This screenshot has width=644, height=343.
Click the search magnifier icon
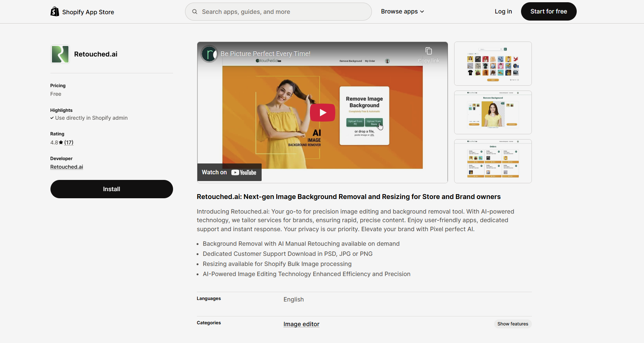(x=195, y=12)
